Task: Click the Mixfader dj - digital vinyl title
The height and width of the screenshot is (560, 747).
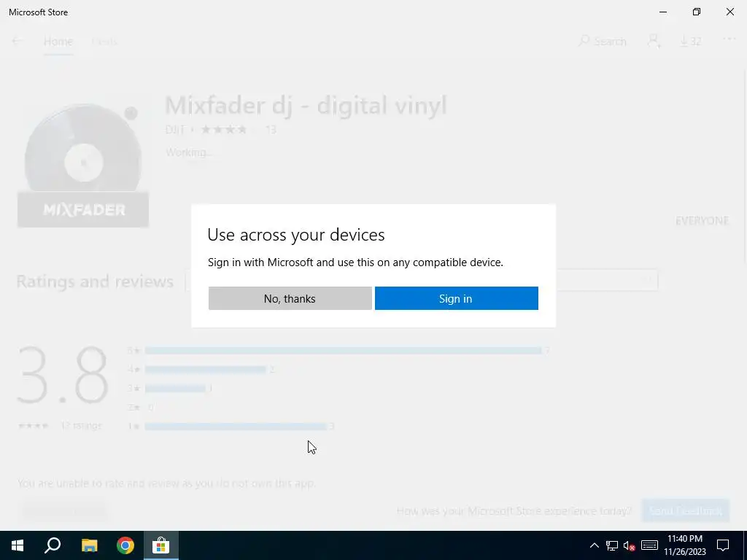Action: point(306,105)
